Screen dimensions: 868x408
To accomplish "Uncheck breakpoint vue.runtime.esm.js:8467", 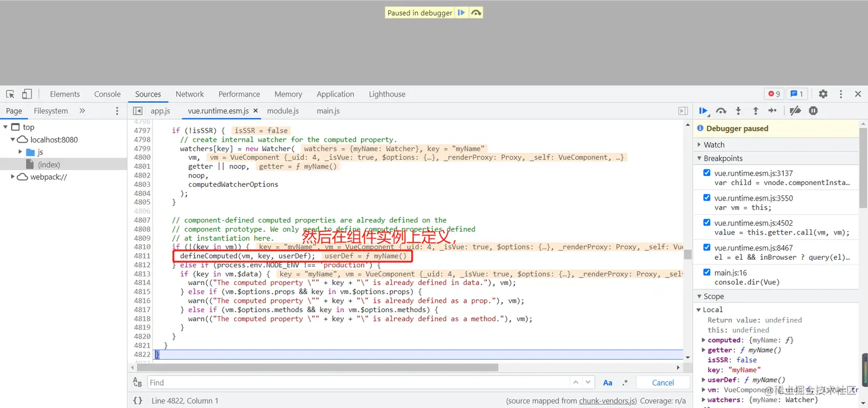I will click(x=707, y=247).
